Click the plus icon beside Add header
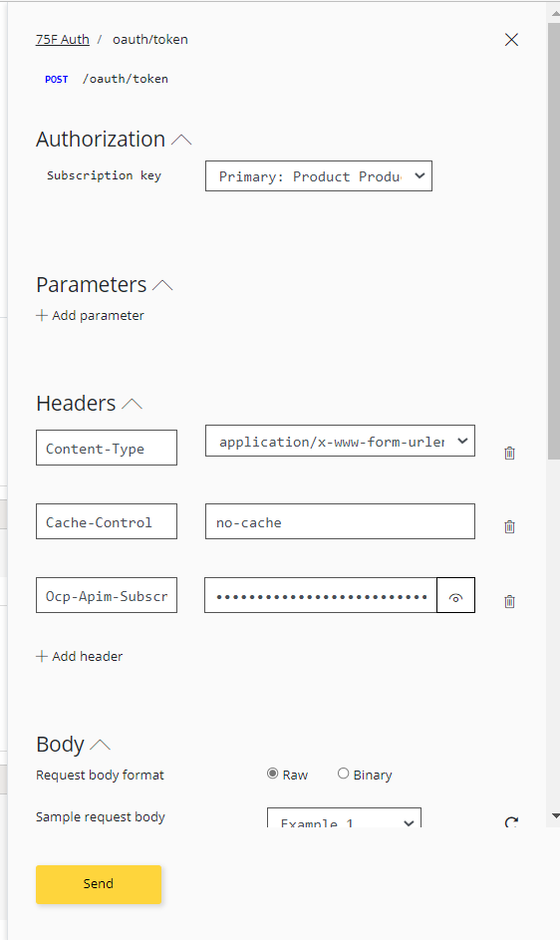The width and height of the screenshot is (560, 940). click(42, 657)
